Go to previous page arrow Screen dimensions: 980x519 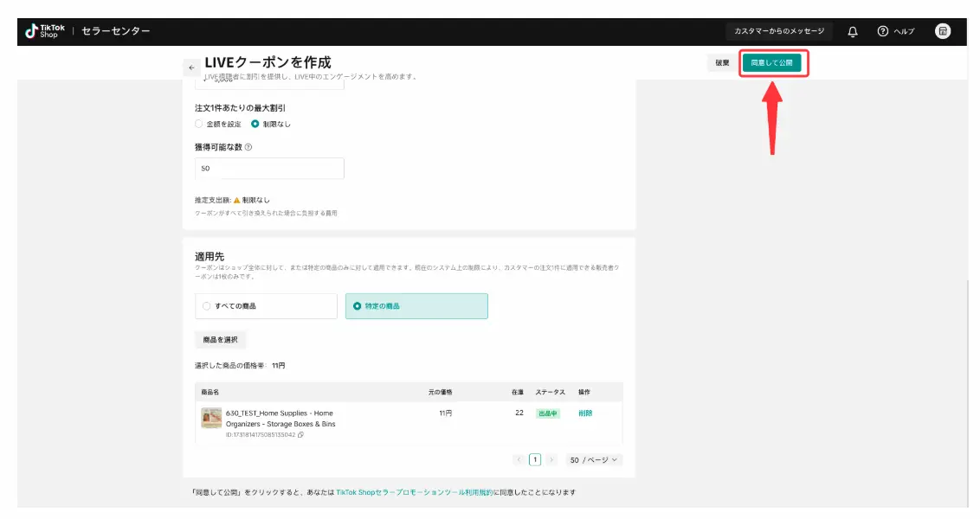point(518,459)
